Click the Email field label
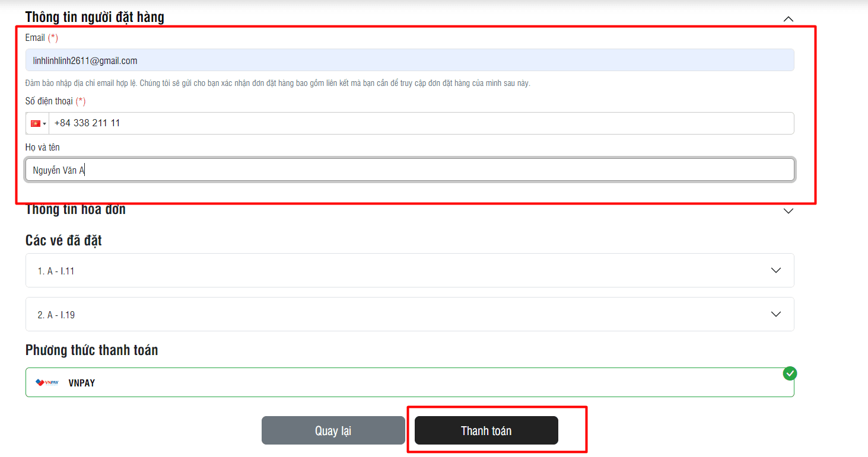 [x=35, y=38]
